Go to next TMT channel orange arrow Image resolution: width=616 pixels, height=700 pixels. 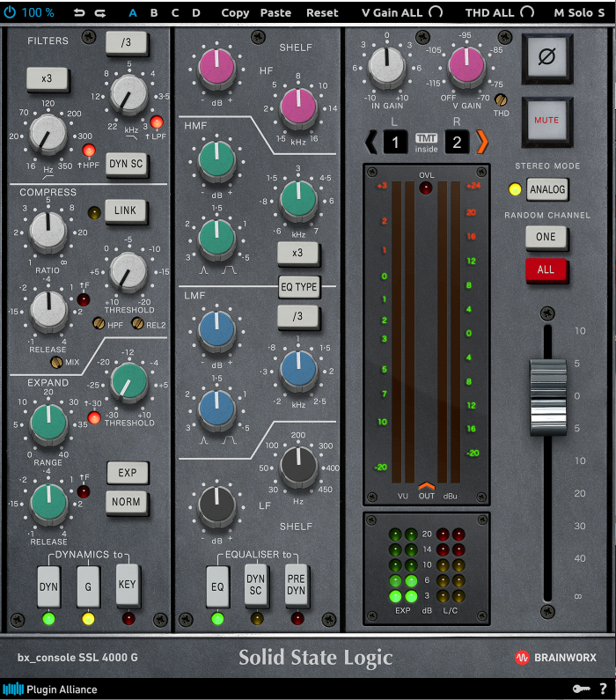point(482,143)
